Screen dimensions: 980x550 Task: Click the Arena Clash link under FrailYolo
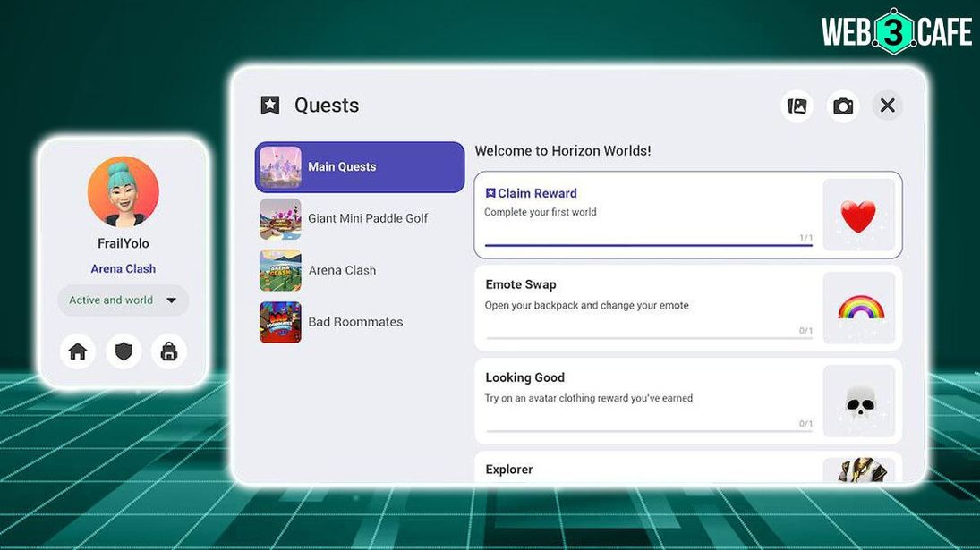click(x=123, y=268)
